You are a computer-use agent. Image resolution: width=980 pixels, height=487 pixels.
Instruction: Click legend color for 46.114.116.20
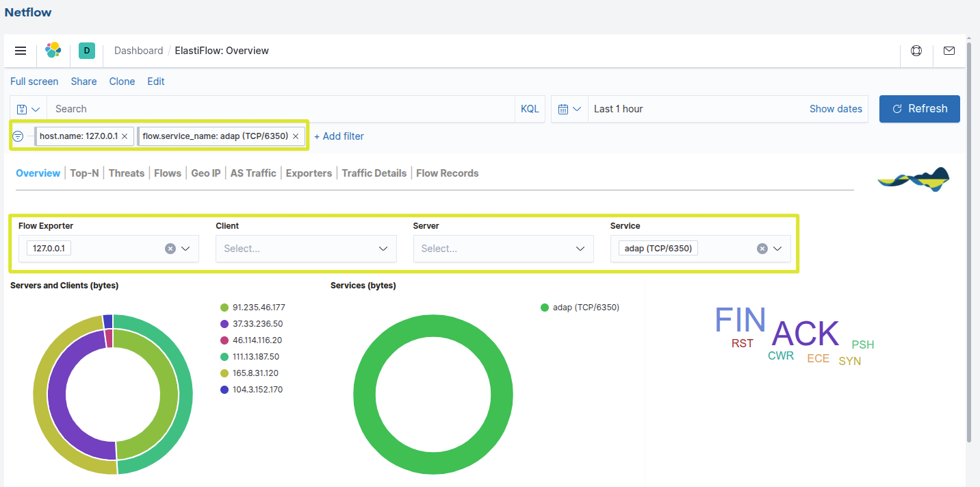(x=224, y=340)
